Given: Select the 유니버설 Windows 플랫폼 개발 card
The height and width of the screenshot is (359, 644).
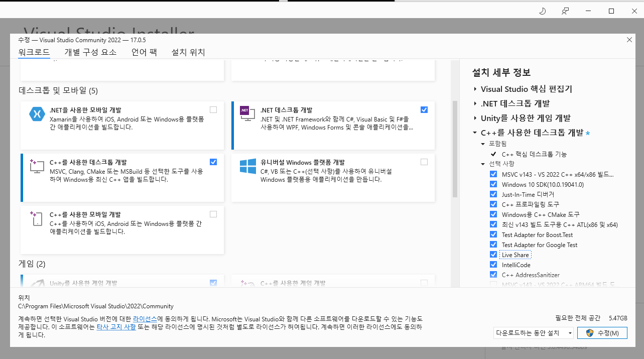Looking at the screenshot, I should [333, 178].
